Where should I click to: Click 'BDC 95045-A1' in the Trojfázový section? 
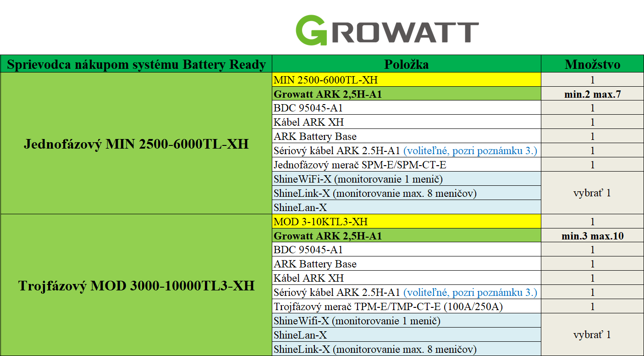pos(407,250)
